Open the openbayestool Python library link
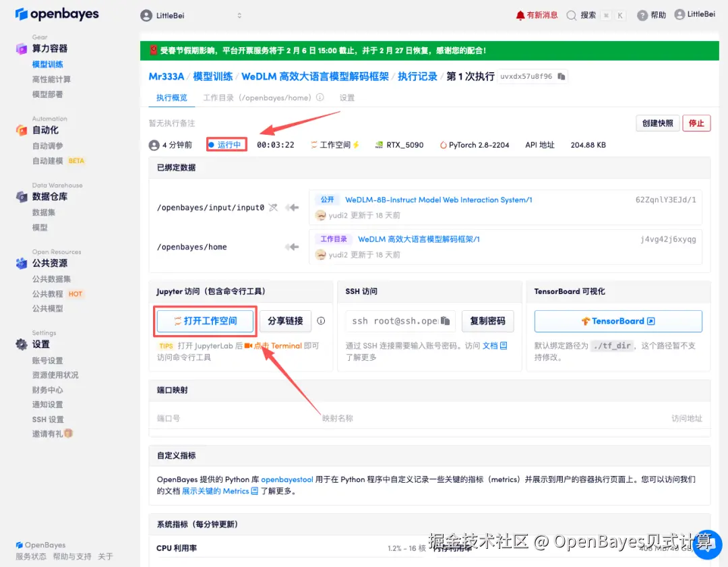Viewport: 728px width, 567px height. 286,479
